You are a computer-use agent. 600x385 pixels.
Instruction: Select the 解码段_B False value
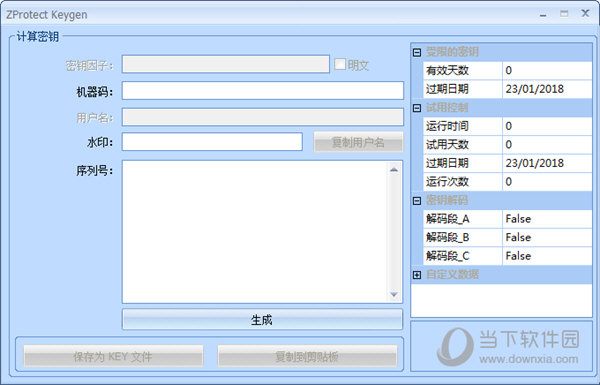coord(547,237)
